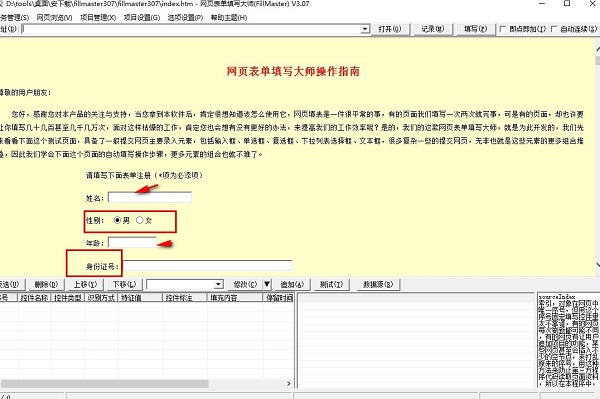Image resolution: width=600 pixels, height=399 pixels.
Task: Click the table's horizontal scrollbar thumb
Action: tap(104, 383)
